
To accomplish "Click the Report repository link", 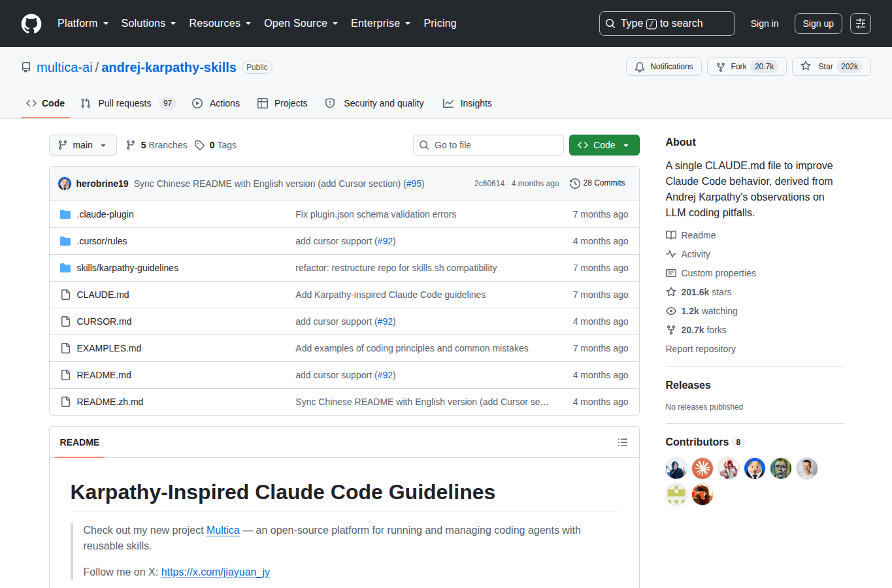I will (701, 349).
